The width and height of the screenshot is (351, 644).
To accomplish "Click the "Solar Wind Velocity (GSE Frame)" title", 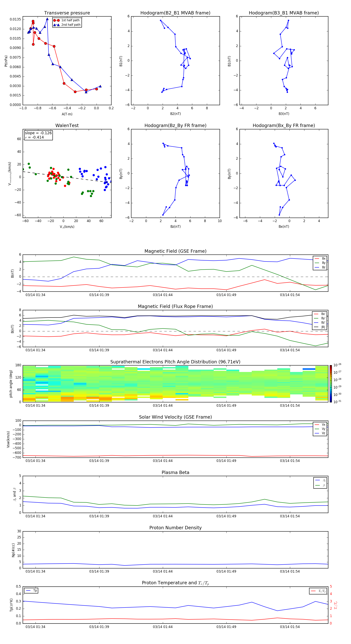I will (x=175, y=417).
